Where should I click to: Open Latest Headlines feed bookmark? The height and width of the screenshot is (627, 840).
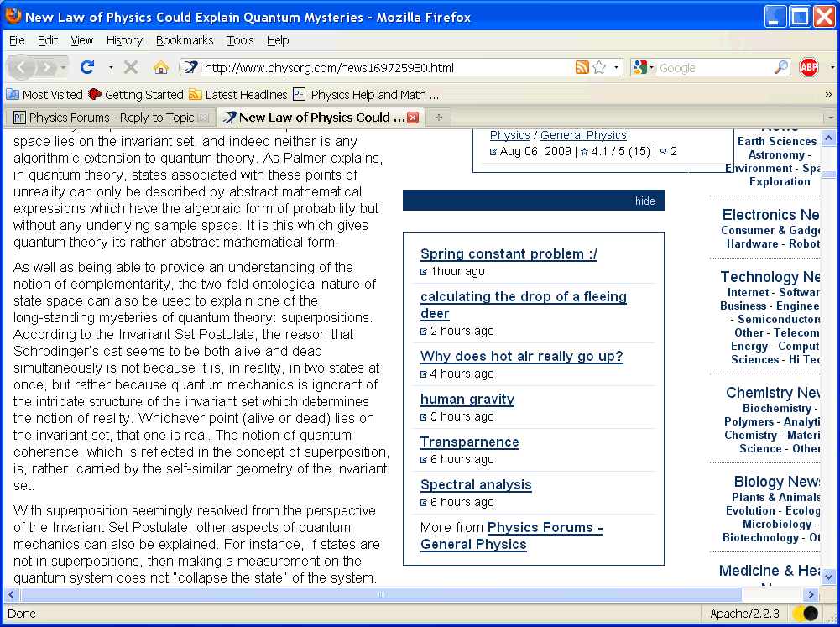238,95
